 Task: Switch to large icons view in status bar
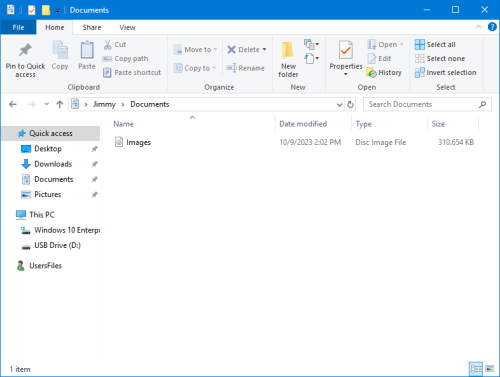490,369
